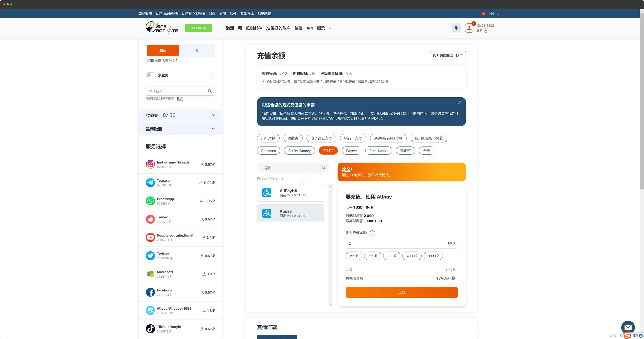The width and height of the screenshot is (644, 339).
Task: Expand the 最新激活 section
Action: pyautogui.click(x=180, y=129)
